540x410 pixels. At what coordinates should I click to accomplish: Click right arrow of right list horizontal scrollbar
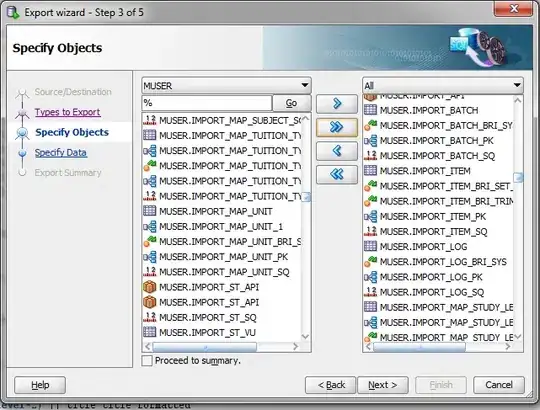508,347
